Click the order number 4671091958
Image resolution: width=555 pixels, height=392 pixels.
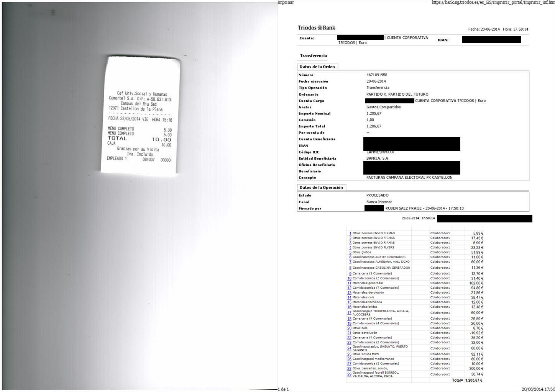point(377,75)
